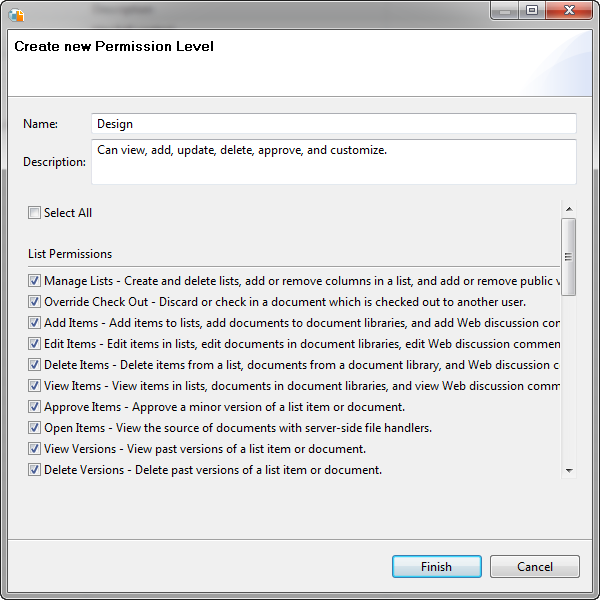The height and width of the screenshot is (600, 600).
Task: Maximize the dialog window
Action: click(x=531, y=10)
